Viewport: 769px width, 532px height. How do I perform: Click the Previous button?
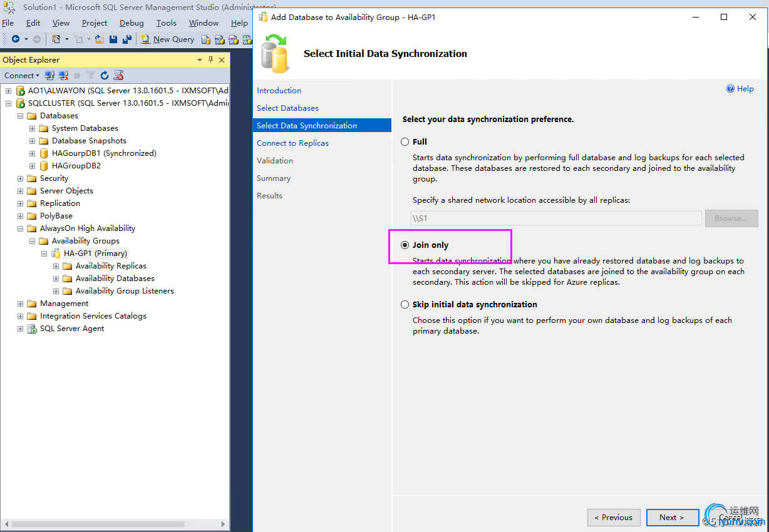tap(614, 517)
